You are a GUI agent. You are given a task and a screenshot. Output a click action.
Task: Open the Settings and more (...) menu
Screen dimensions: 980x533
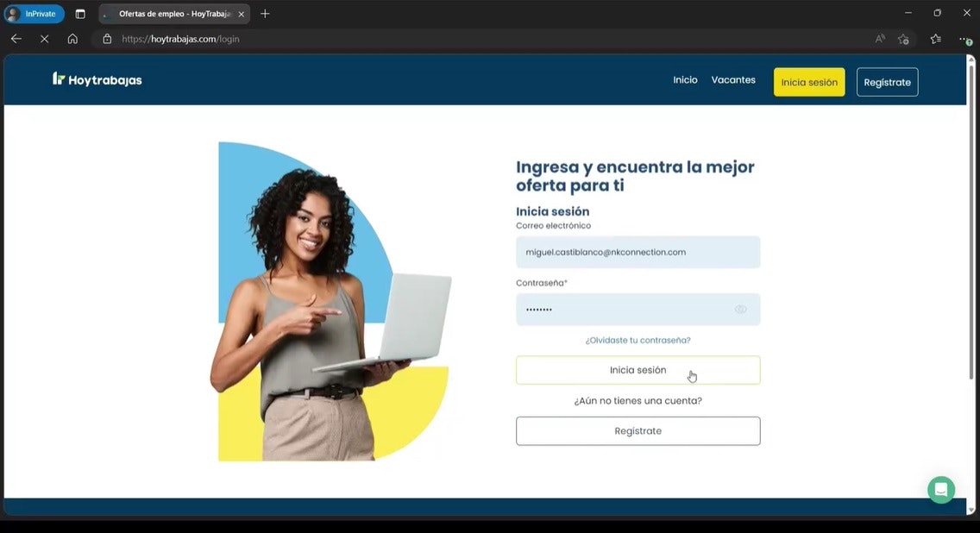(x=964, y=39)
